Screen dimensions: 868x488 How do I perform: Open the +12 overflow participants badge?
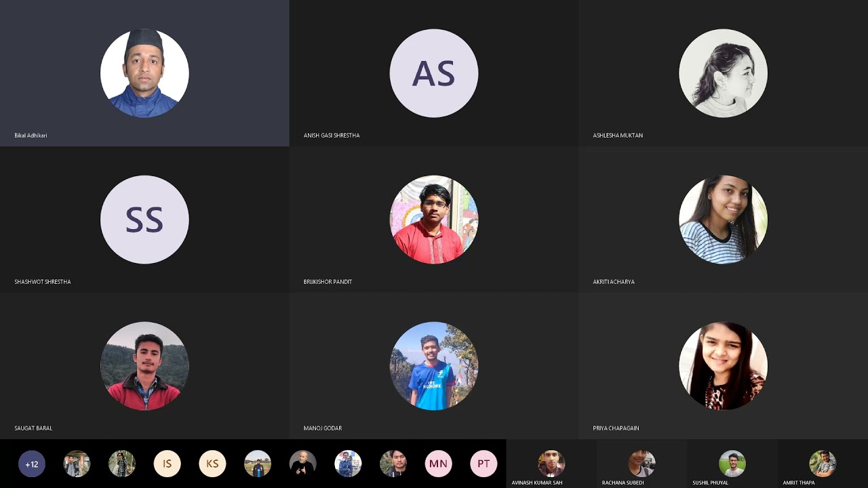[x=31, y=464]
